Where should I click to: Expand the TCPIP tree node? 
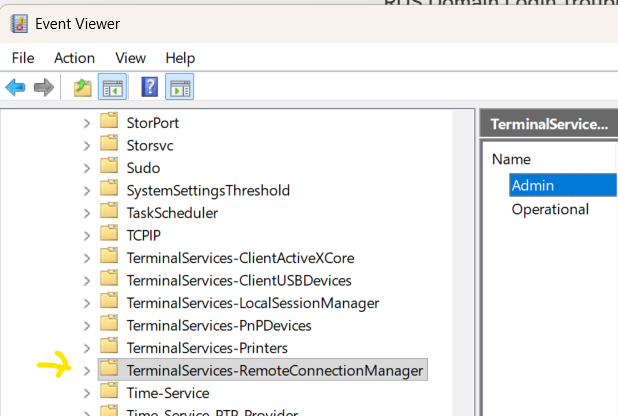pos(87,236)
